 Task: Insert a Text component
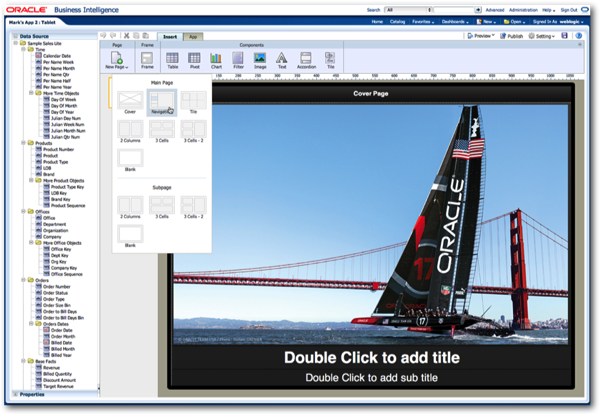pyautogui.click(x=282, y=60)
